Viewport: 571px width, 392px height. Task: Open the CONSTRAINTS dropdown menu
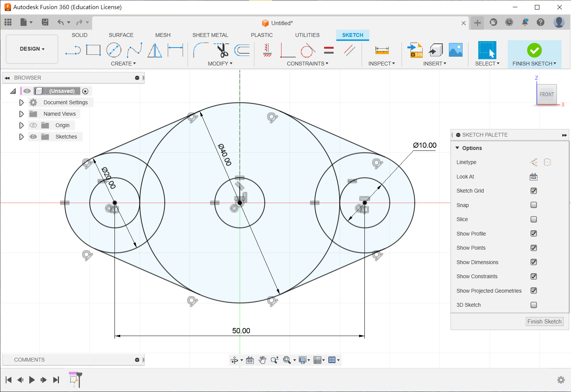tap(307, 64)
